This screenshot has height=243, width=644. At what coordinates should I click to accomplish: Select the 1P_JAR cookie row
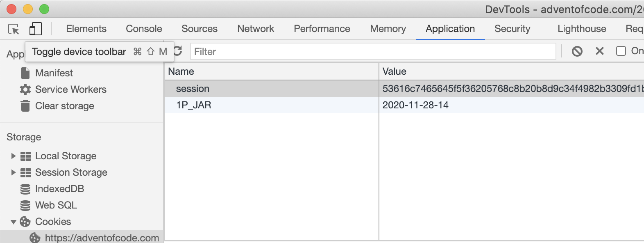(x=194, y=105)
